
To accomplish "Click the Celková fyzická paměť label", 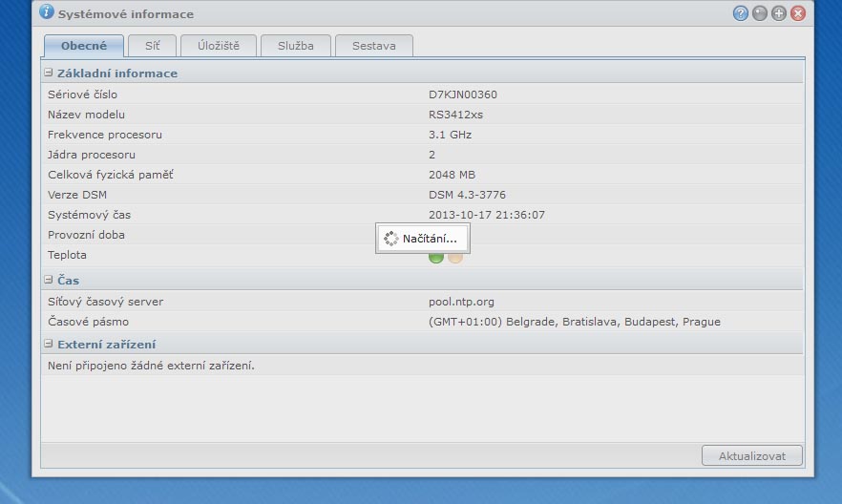I will point(110,175).
